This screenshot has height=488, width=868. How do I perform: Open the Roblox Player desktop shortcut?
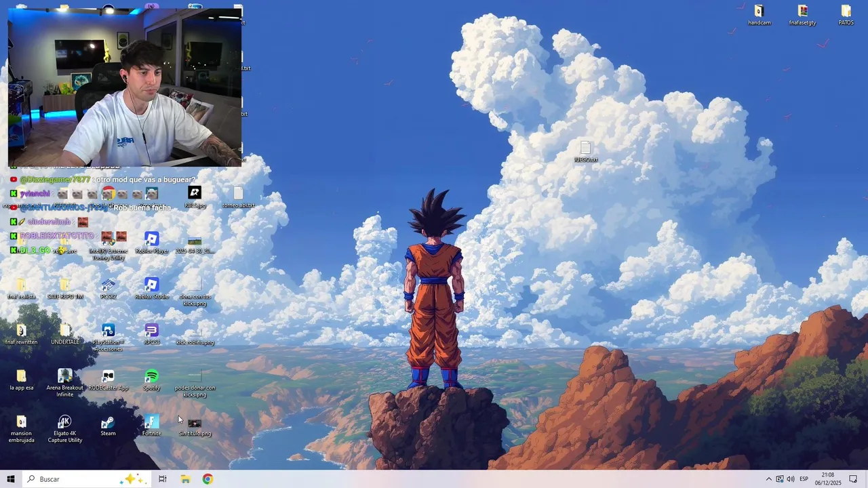click(x=152, y=242)
